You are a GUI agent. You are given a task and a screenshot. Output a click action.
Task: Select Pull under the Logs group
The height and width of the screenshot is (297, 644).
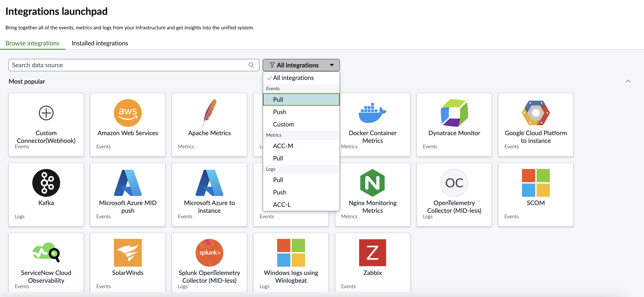[301, 180]
